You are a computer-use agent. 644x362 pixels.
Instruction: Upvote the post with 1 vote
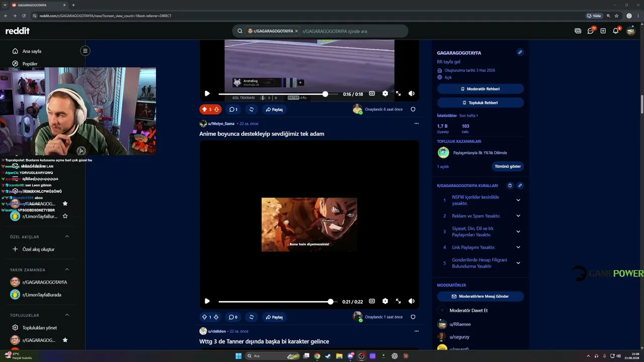204,317
